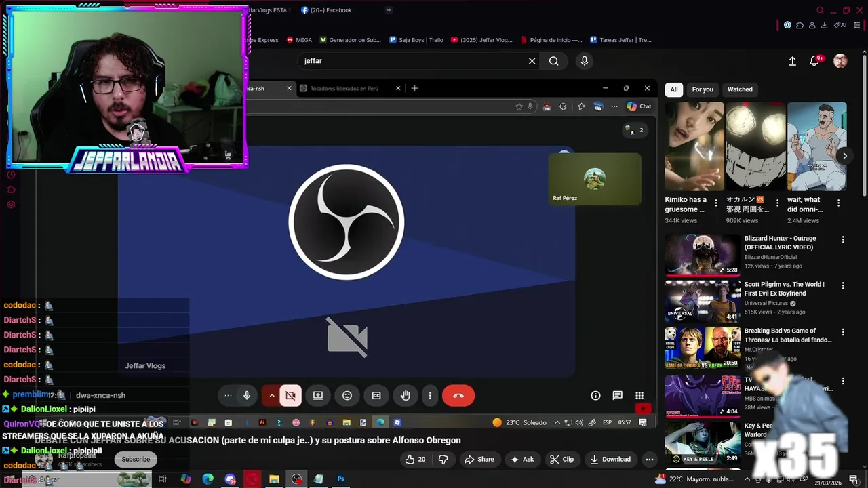Open File Explorer from Windows taskbar

point(274,479)
